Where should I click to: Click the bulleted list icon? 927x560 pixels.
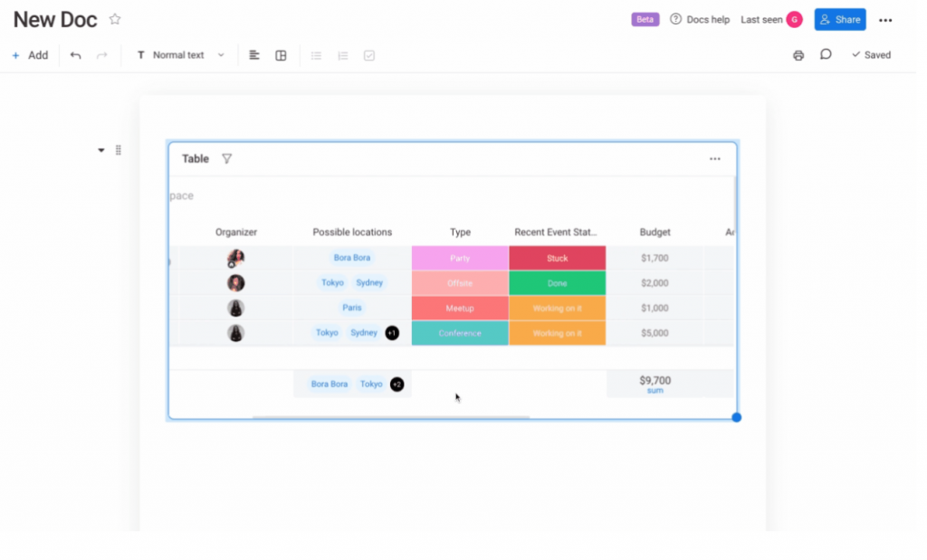click(x=316, y=55)
